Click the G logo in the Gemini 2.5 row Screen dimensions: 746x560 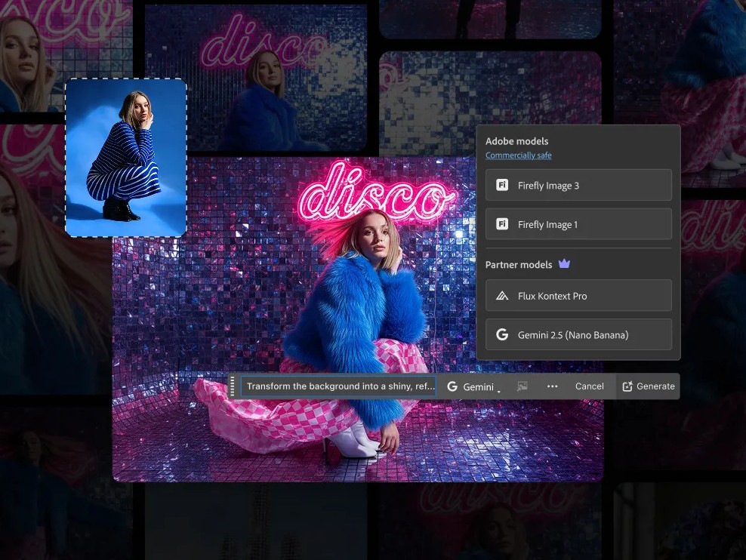pyautogui.click(x=502, y=334)
